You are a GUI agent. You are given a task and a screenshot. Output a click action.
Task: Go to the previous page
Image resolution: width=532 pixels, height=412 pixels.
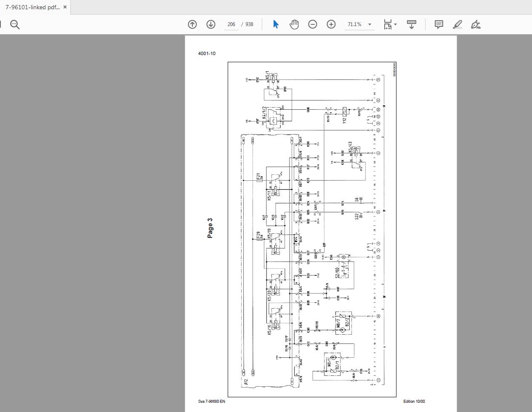192,24
